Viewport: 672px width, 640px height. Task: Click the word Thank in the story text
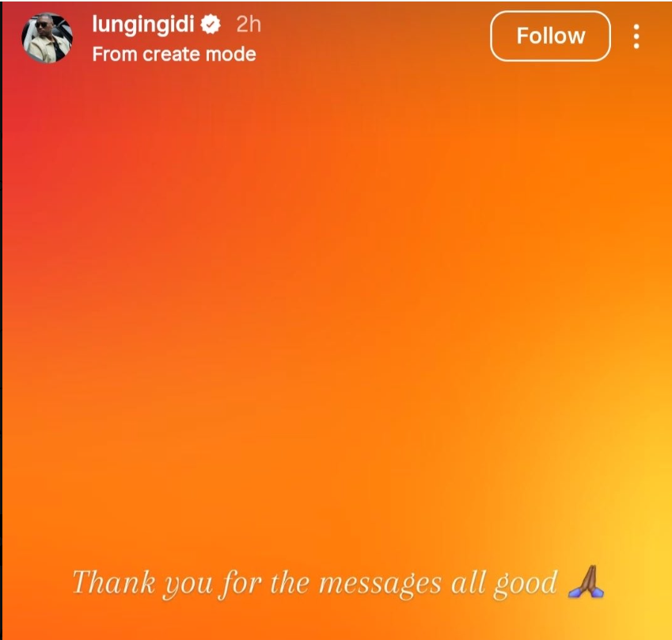pyautogui.click(x=114, y=581)
